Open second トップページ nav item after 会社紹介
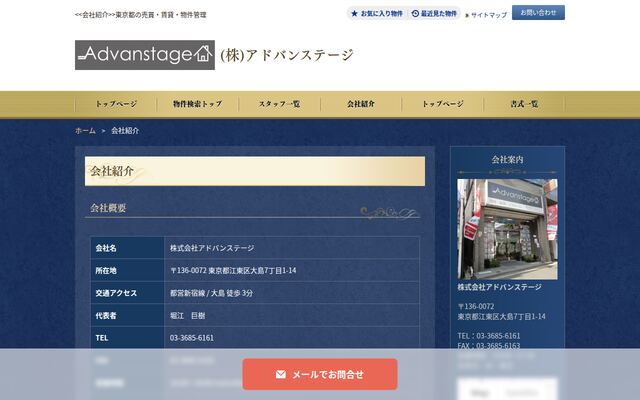640x400 pixels. [442, 104]
